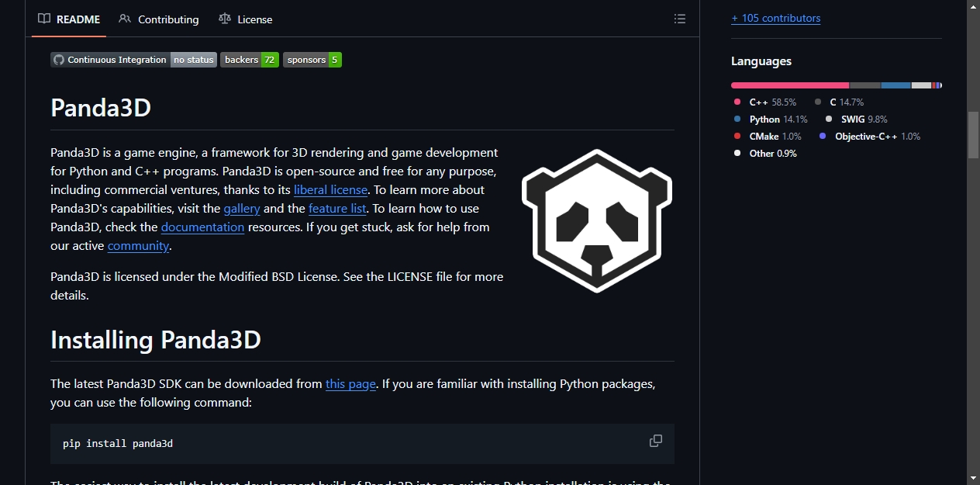Image resolution: width=980 pixels, height=485 pixels.
Task: Copy the pip install command
Action: pyautogui.click(x=656, y=441)
